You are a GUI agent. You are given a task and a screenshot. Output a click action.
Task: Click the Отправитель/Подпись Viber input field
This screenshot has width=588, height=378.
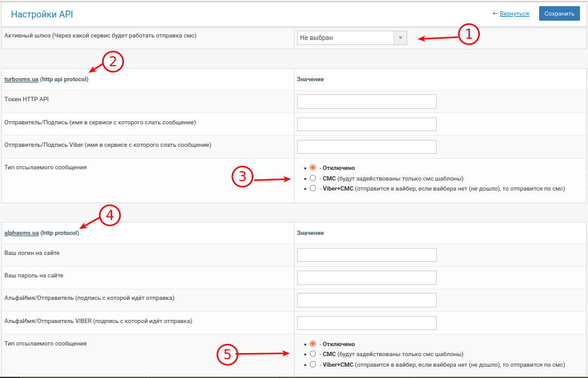coord(367,147)
